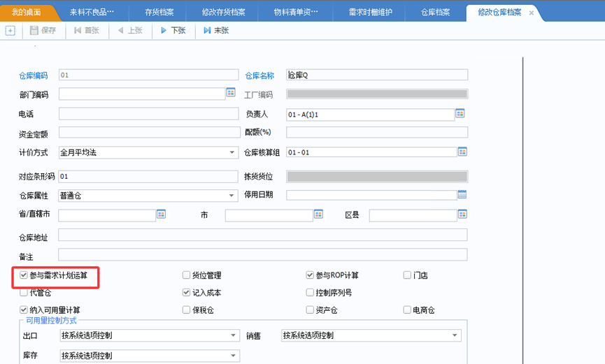Jump to last record with 末张
This screenshot has height=364, width=605.
click(216, 31)
